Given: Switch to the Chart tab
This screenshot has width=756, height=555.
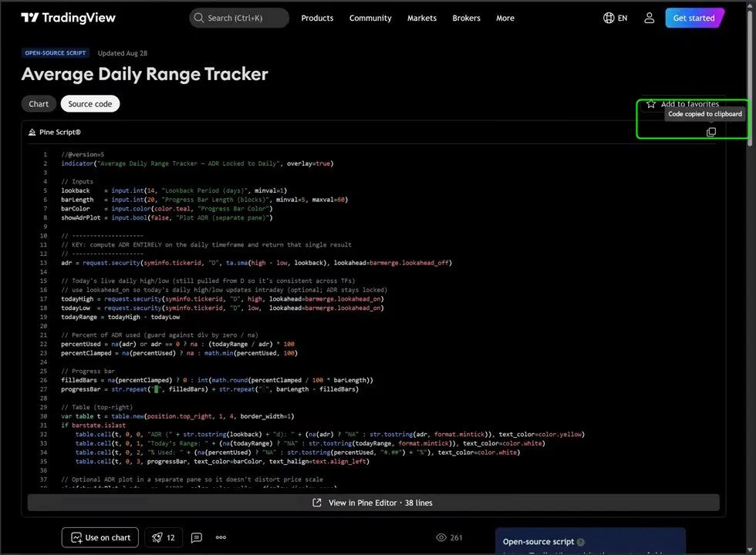Looking at the screenshot, I should coord(39,103).
